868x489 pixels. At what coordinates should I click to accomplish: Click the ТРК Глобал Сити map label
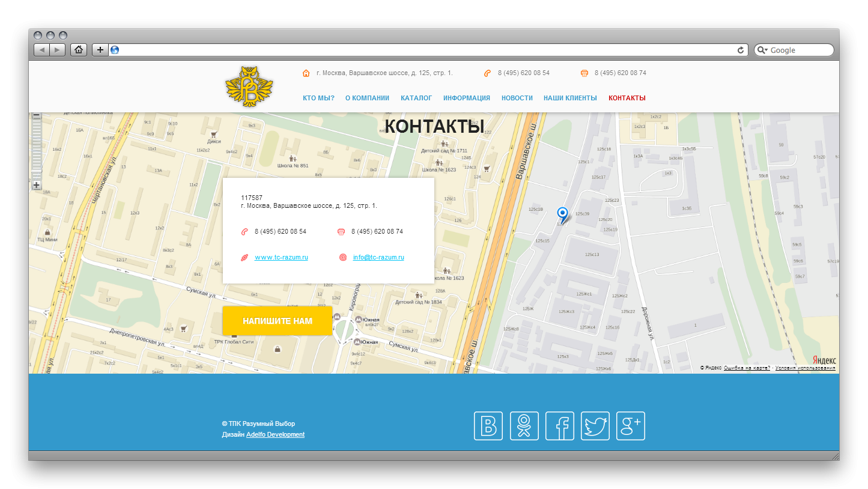(x=234, y=342)
